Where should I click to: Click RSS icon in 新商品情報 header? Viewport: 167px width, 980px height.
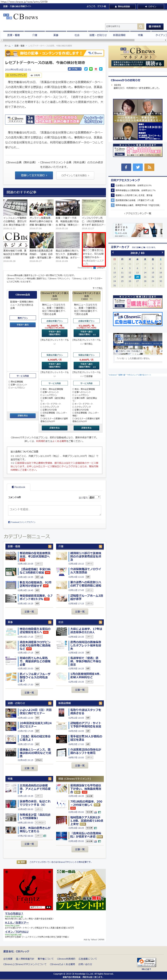101,703
